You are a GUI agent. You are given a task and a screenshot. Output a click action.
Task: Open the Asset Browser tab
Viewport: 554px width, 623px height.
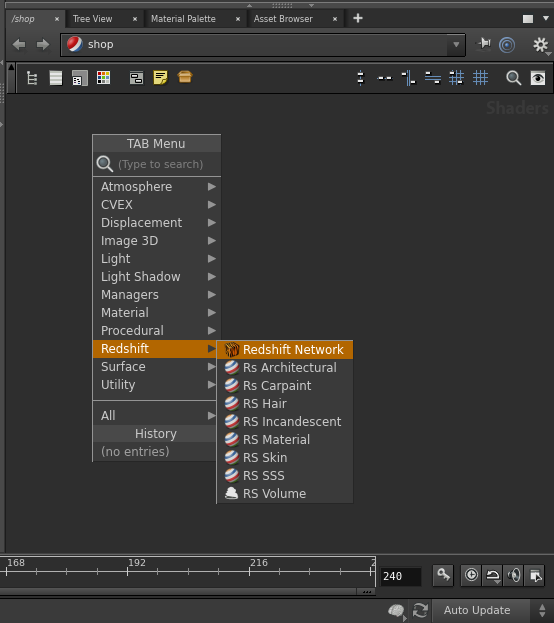point(283,19)
